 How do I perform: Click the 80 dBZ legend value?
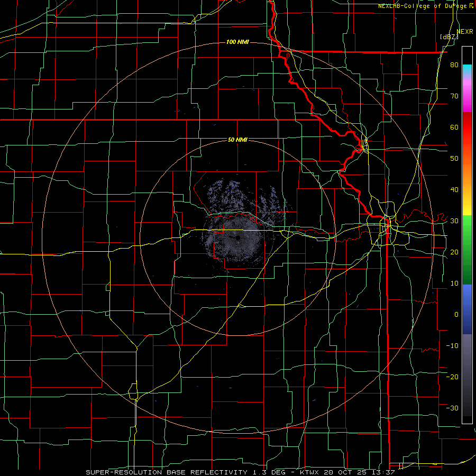pyautogui.click(x=454, y=65)
